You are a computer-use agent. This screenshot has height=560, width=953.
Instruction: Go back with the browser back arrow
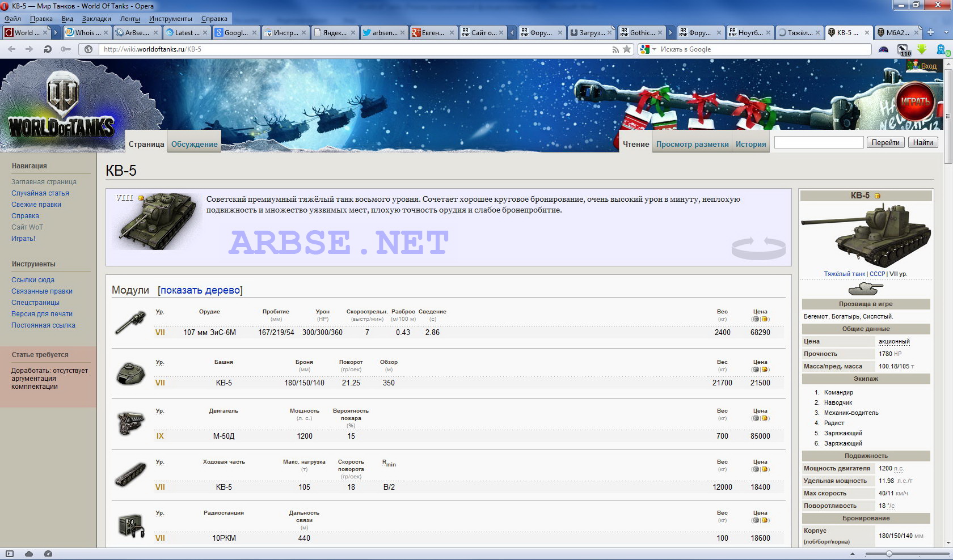(11, 49)
